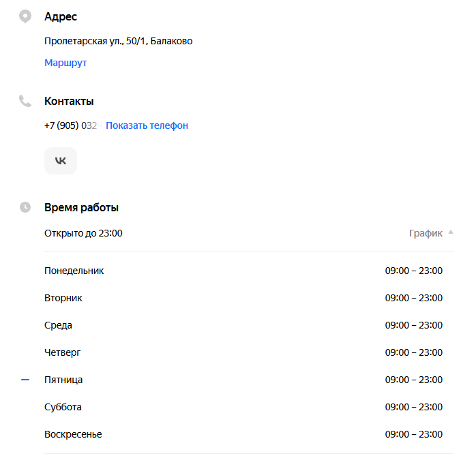Collapse schedule using the График arrow
The image size is (476, 456).
[450, 232]
